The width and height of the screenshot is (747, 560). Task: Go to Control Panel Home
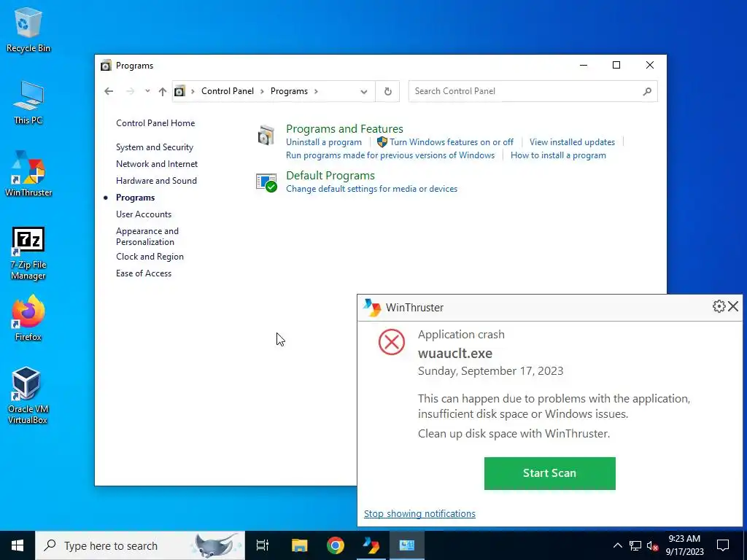click(x=155, y=122)
